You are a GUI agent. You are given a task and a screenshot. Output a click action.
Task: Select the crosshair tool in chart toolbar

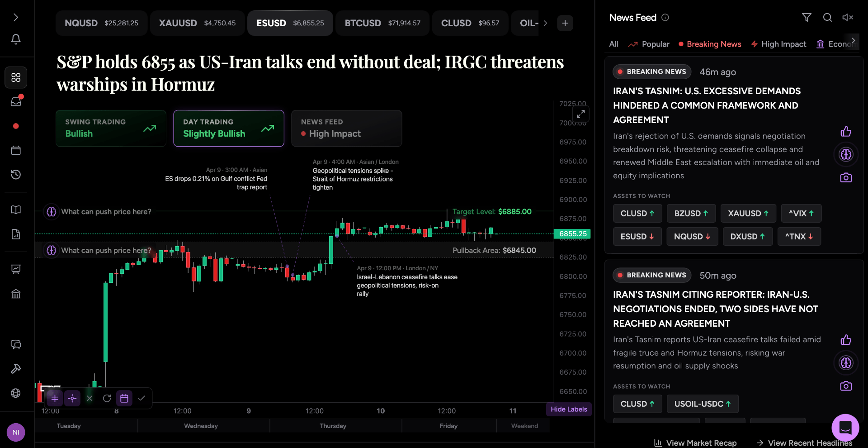coord(72,399)
